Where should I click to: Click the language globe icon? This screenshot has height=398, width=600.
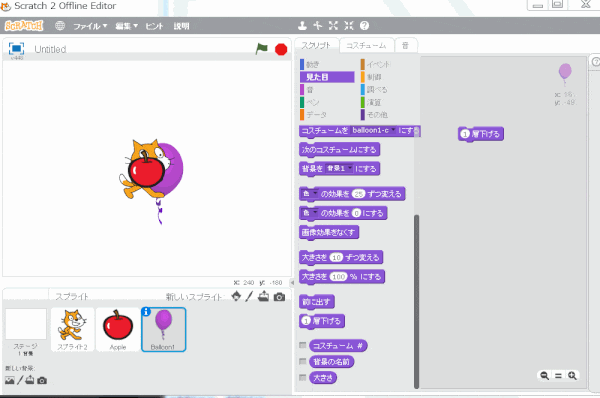click(60, 26)
